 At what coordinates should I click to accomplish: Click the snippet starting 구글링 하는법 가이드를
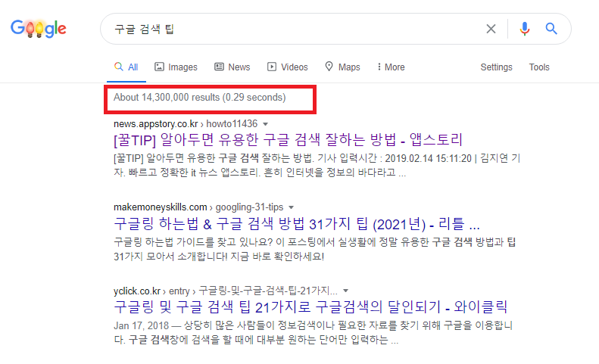(315, 249)
